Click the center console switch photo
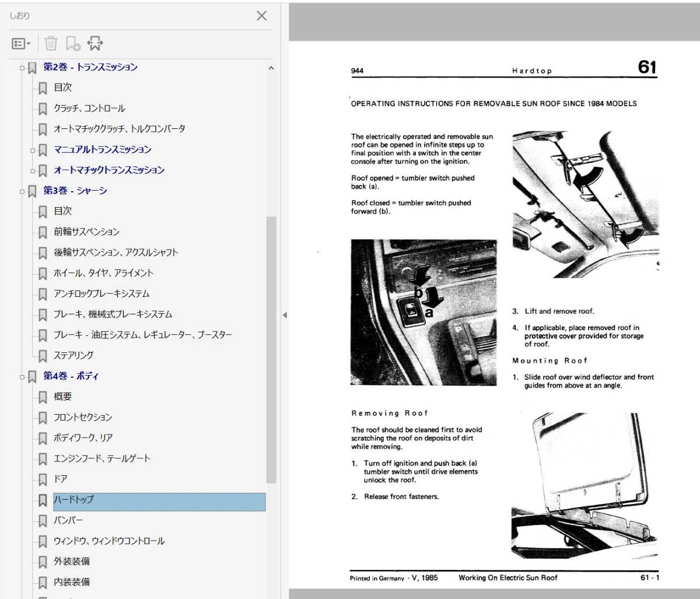The image size is (700, 599). (424, 313)
